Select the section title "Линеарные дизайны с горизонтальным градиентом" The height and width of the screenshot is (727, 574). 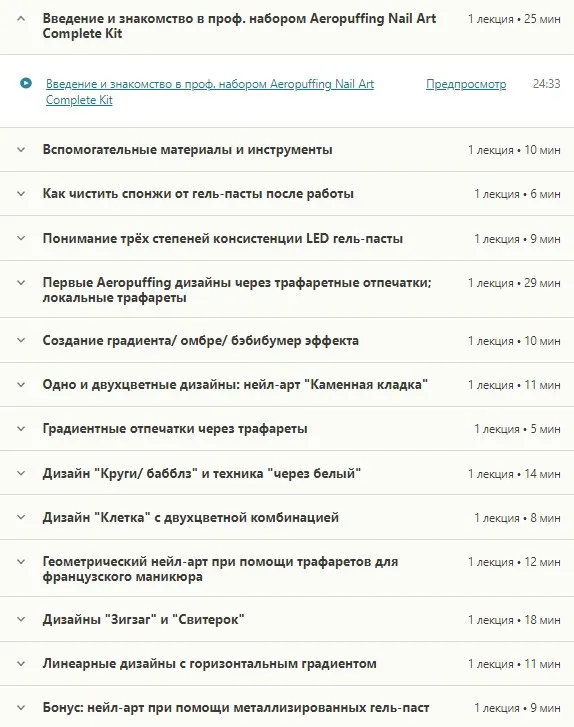coord(210,663)
